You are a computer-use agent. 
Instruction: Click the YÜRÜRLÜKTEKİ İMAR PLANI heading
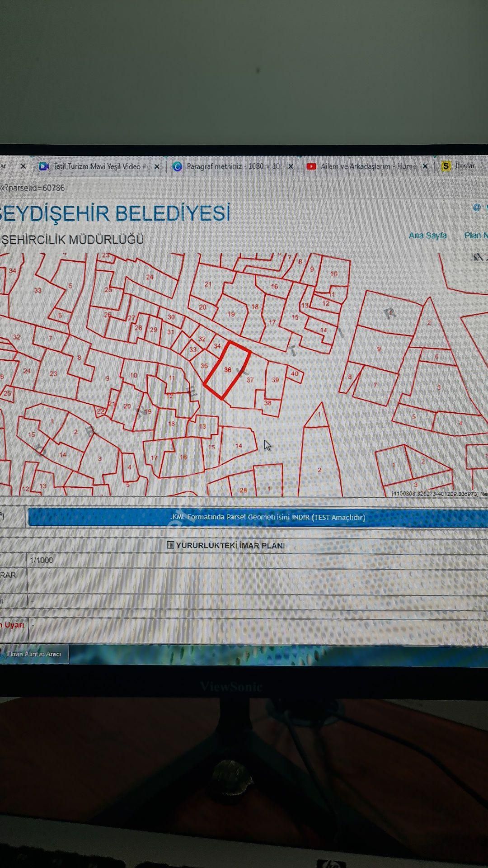pyautogui.click(x=230, y=545)
